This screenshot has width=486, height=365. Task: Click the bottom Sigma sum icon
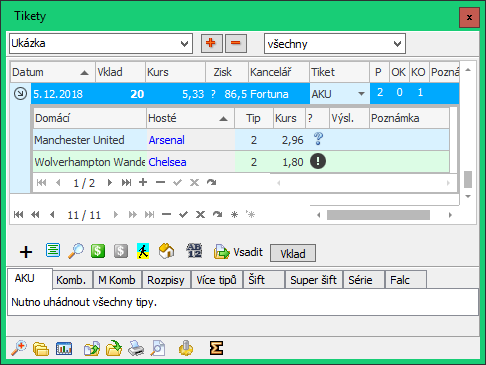216,348
